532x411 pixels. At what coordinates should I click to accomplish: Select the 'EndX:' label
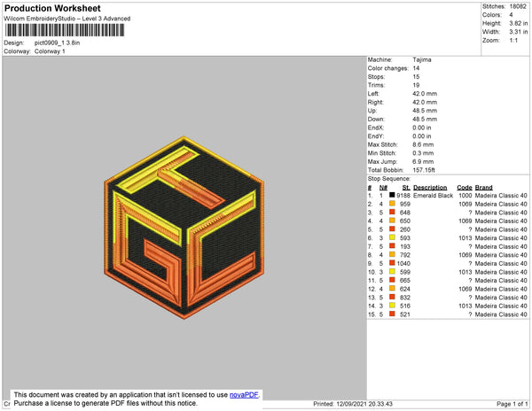click(x=376, y=128)
